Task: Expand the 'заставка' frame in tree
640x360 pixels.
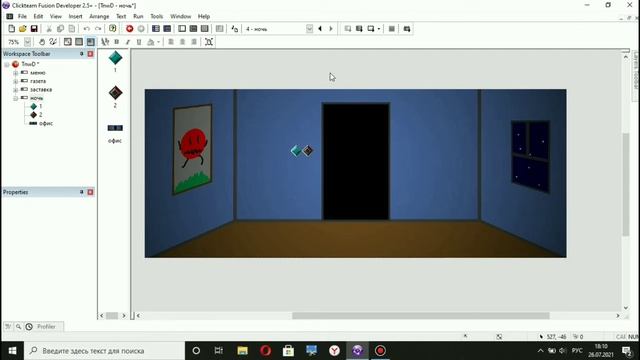Action: 16,90
